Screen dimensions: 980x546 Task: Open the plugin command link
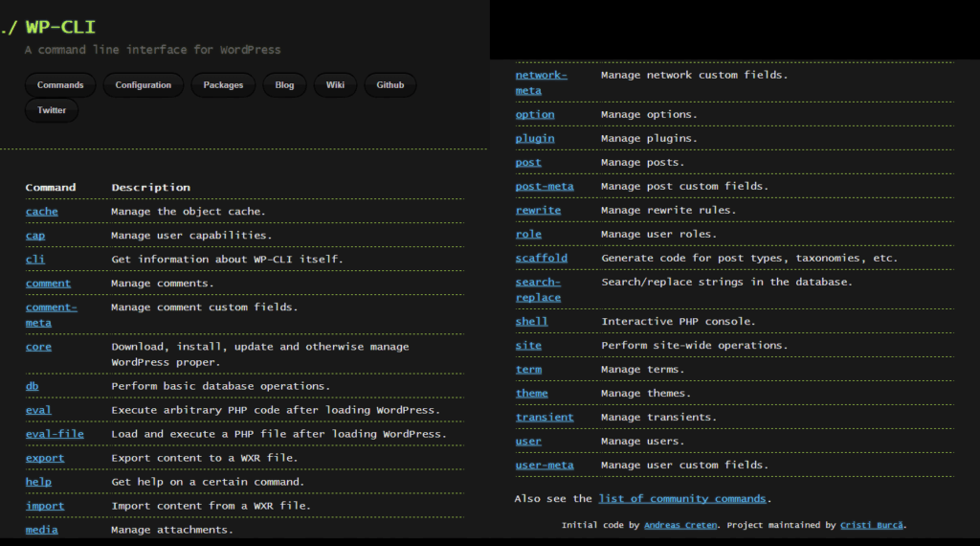[535, 138]
